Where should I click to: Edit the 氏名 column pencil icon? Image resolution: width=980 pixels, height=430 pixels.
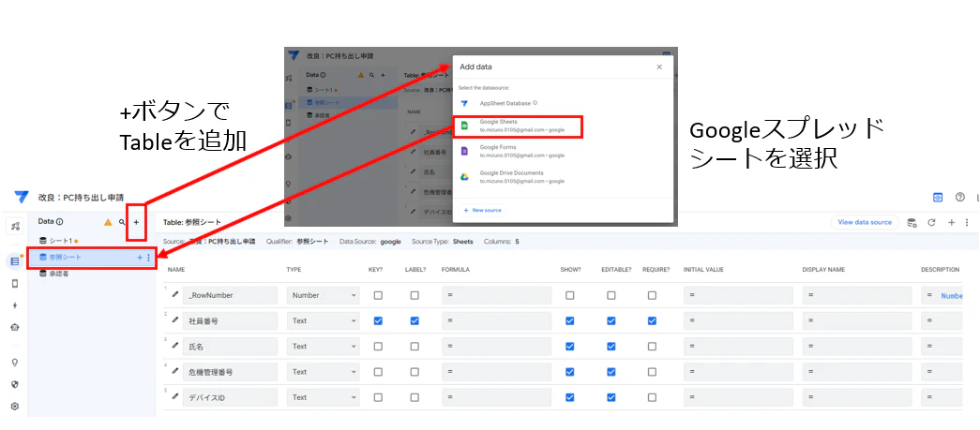point(175,346)
